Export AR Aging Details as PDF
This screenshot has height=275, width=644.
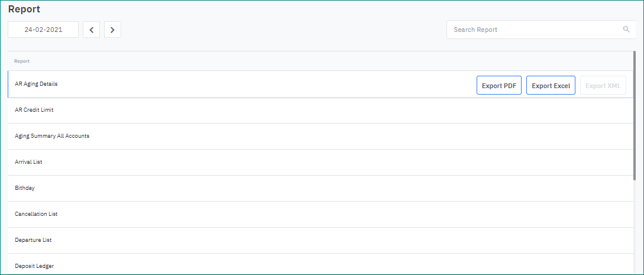(499, 86)
